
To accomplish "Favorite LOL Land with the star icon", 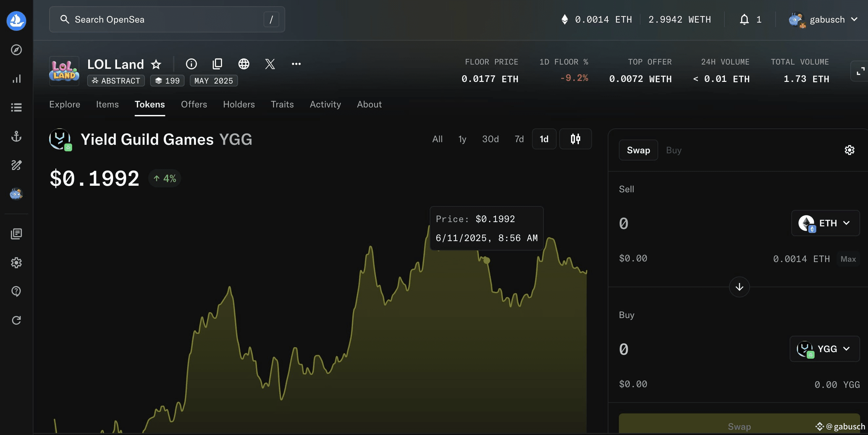I will click(x=156, y=64).
